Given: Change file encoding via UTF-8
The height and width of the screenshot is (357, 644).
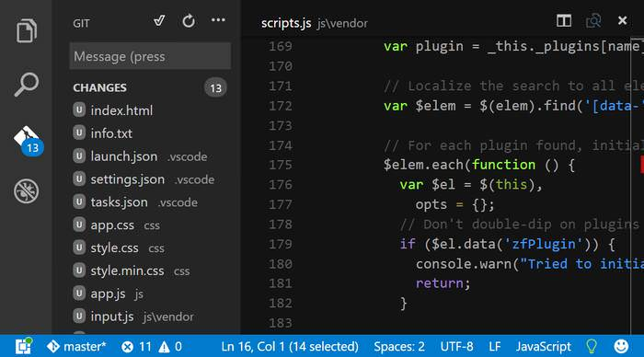Looking at the screenshot, I should tap(456, 347).
